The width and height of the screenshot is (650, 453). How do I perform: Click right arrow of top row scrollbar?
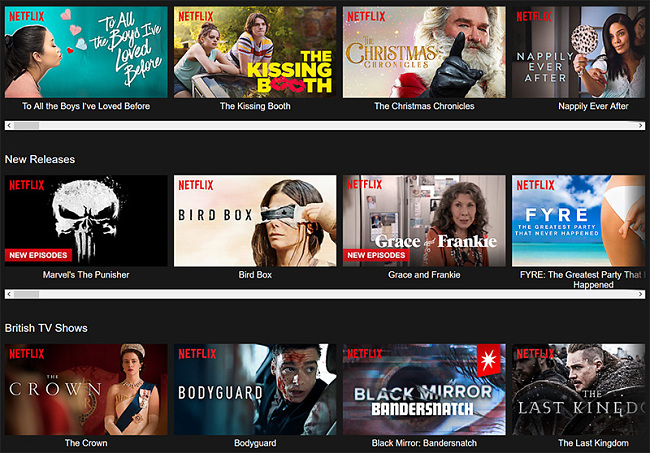pyautogui.click(x=641, y=125)
